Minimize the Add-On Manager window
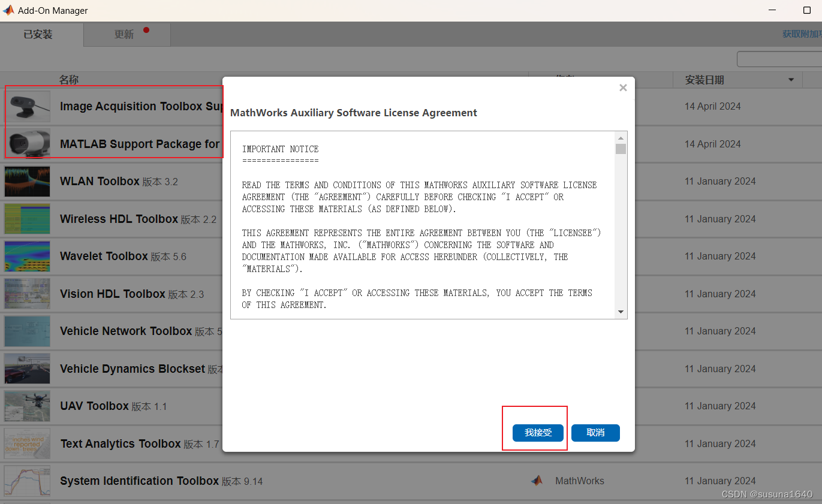 tap(772, 10)
